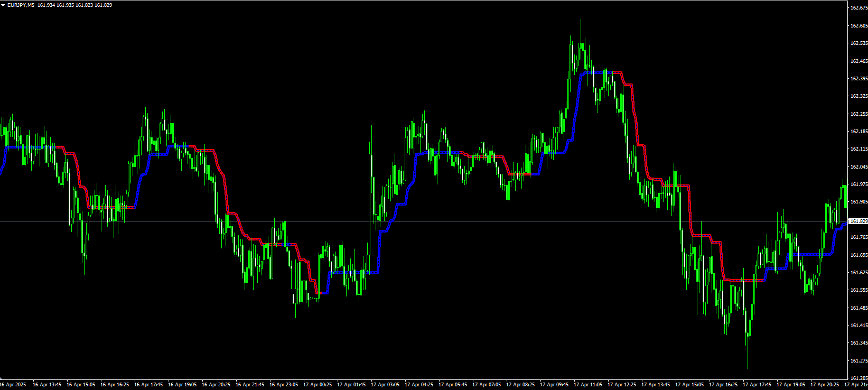This screenshot has width=868, height=390.
Task: Click the 161.275 price axis label
Action: (858, 360)
